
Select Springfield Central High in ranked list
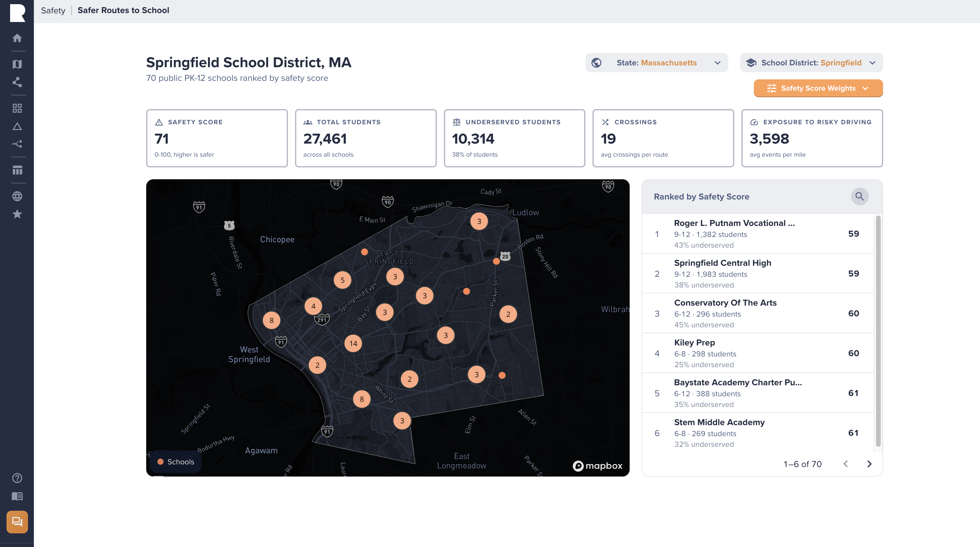[x=758, y=274]
